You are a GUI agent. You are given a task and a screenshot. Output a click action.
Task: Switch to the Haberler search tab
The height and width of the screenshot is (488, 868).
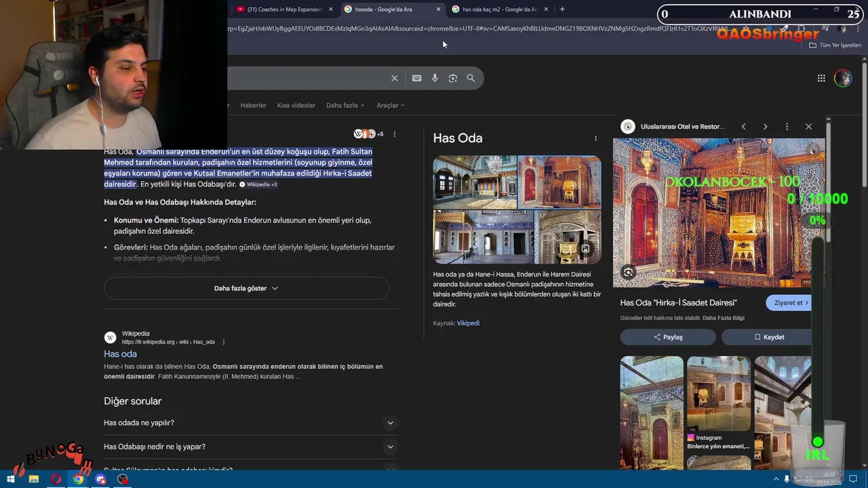coord(253,106)
